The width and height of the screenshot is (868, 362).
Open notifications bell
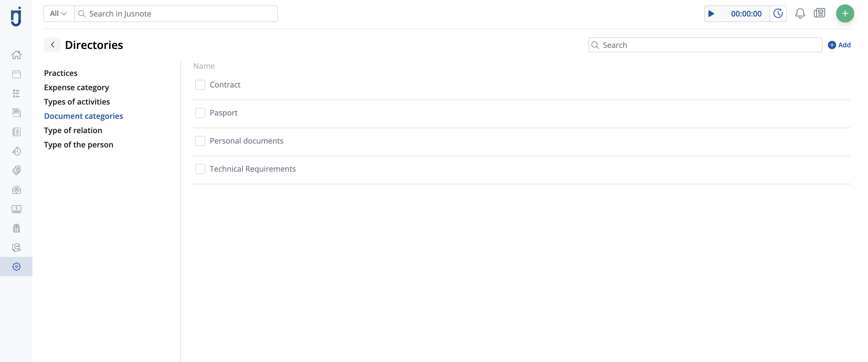pos(800,13)
